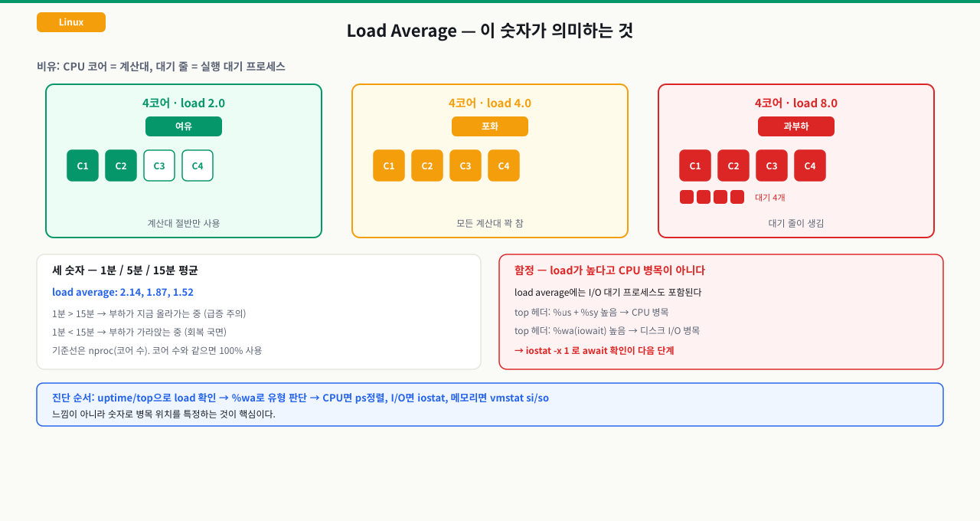
Task: Click line %wa(iowait) 높음 → 디스크 I/O 병목
Action: 607,330
